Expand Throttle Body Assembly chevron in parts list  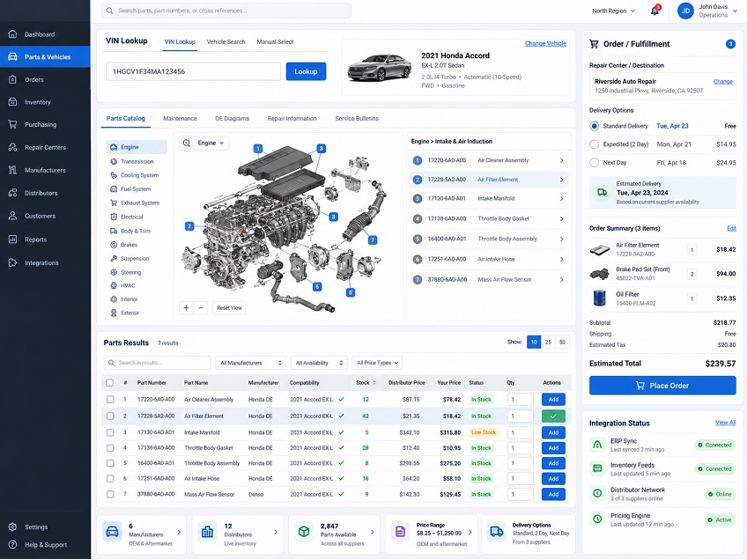coord(562,239)
